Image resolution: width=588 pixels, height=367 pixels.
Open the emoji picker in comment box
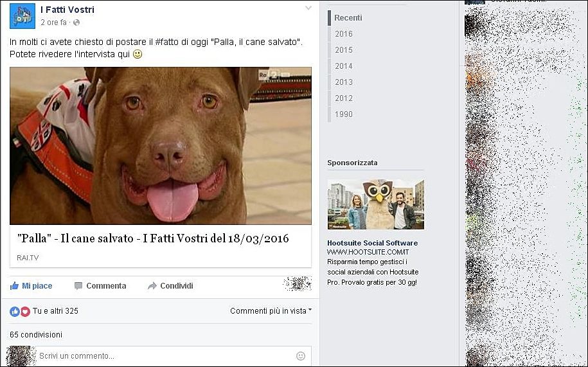click(301, 355)
